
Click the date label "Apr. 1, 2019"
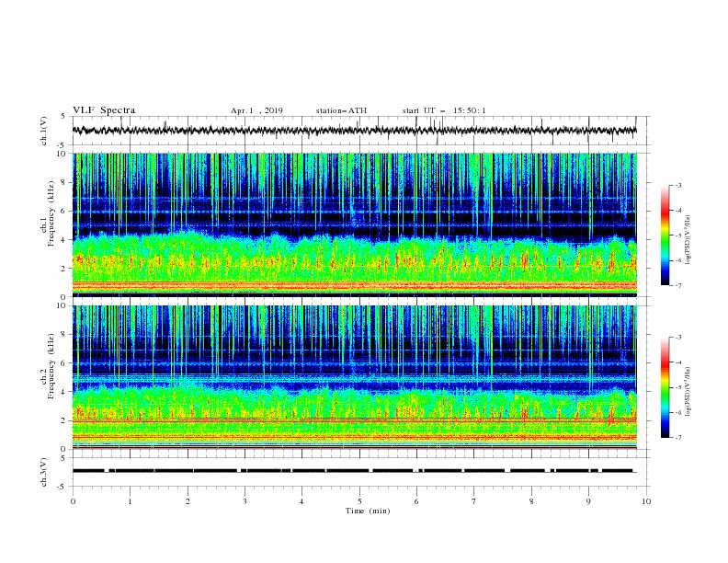pos(256,110)
